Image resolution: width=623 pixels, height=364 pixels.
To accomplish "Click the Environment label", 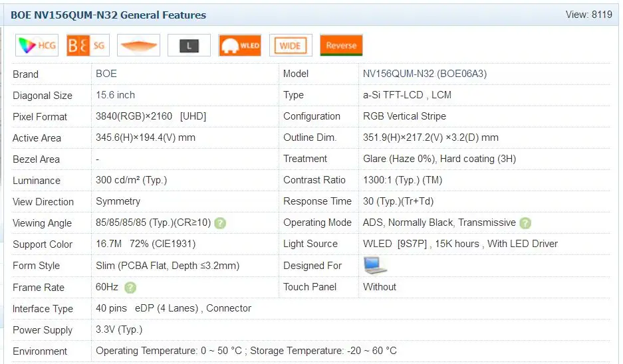I will coord(40,351).
